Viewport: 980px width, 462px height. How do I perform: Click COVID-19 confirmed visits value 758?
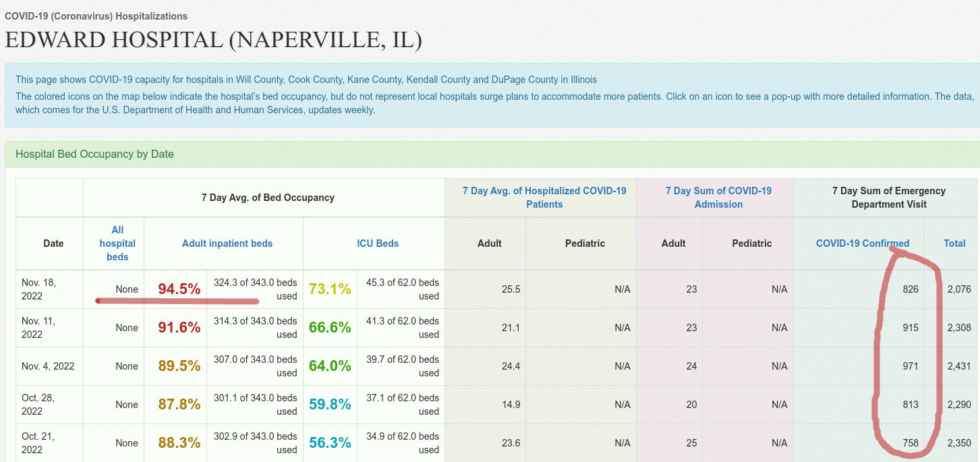911,443
